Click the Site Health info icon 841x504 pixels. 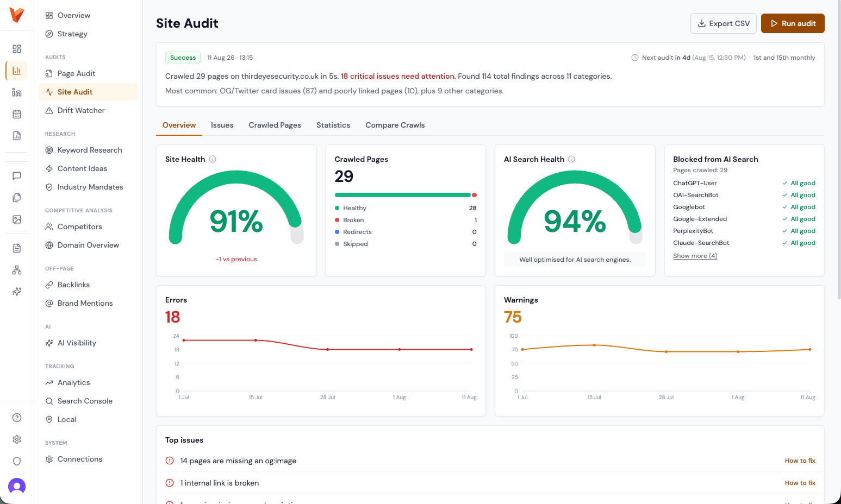click(213, 159)
